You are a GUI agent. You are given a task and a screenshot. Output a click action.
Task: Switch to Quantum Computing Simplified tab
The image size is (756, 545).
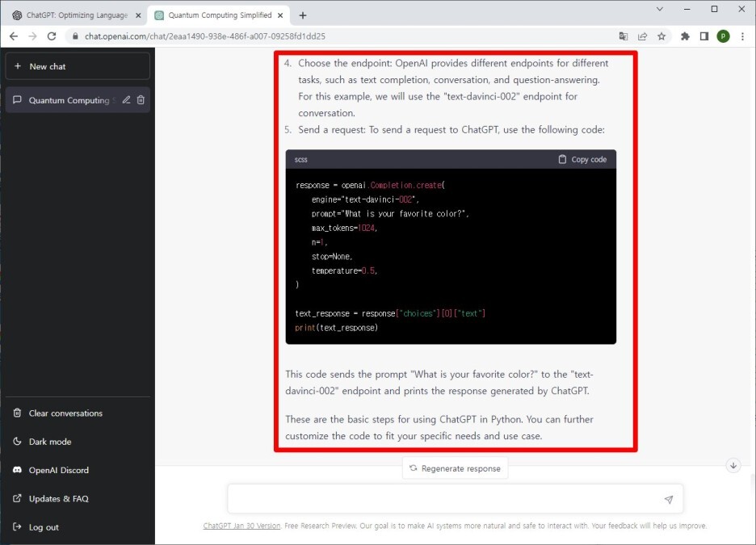click(x=220, y=15)
